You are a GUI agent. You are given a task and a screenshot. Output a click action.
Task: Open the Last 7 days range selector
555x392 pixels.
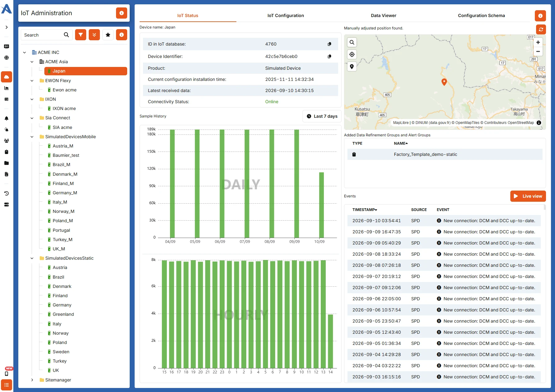coord(322,116)
